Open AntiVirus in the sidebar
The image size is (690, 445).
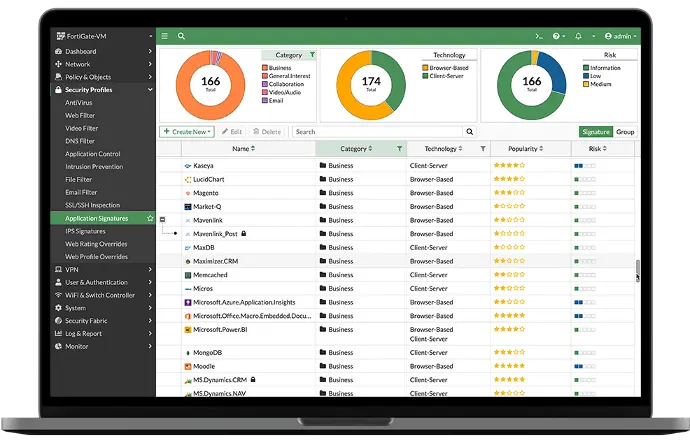(79, 103)
